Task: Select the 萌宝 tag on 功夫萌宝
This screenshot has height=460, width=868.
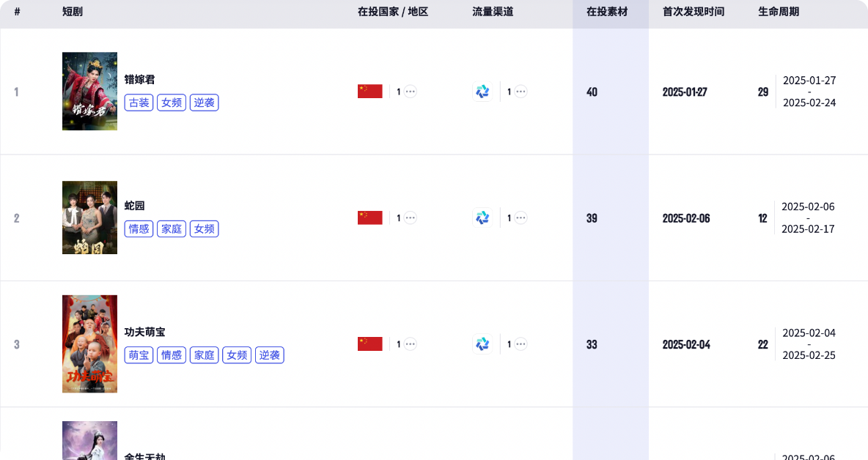Action: tap(139, 355)
